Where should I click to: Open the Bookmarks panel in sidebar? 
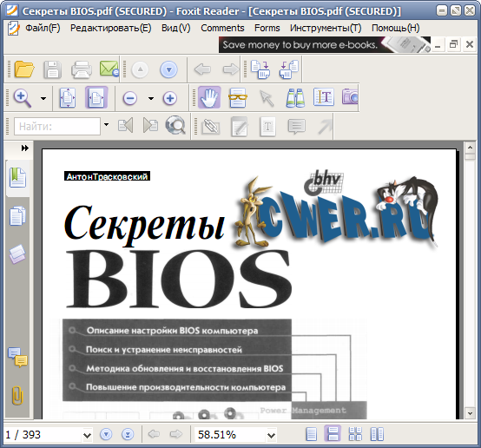tap(17, 177)
